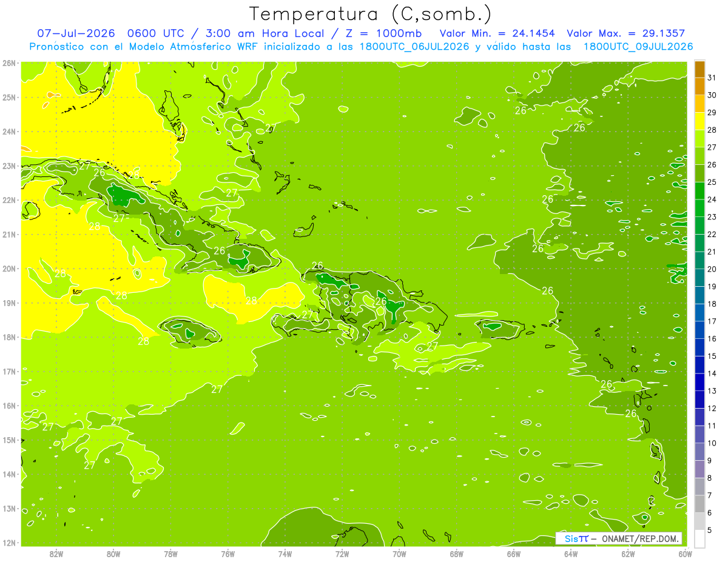Click teal legend swatch between 19 and 20
The width and height of the screenshot is (728, 562).
coord(699,278)
